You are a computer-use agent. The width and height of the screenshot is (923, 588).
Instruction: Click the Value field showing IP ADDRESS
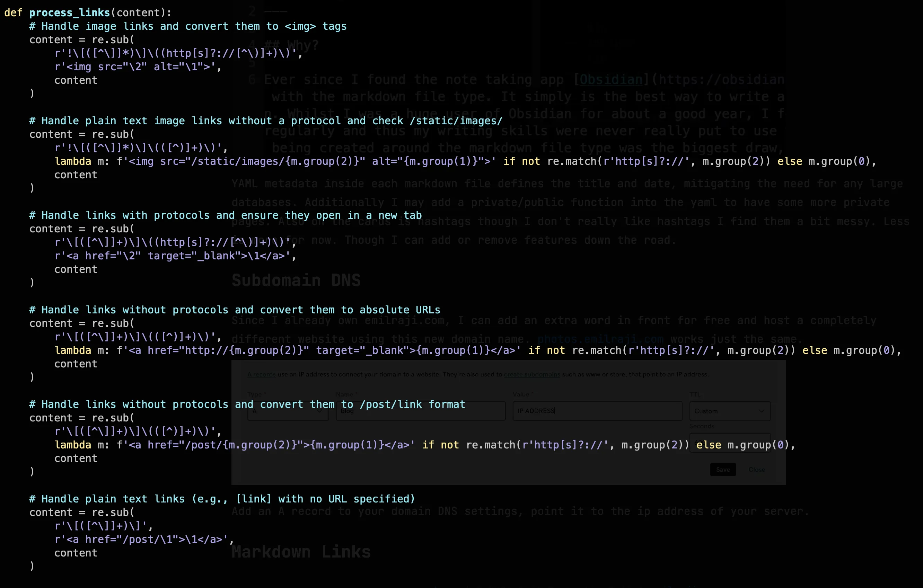tap(597, 411)
